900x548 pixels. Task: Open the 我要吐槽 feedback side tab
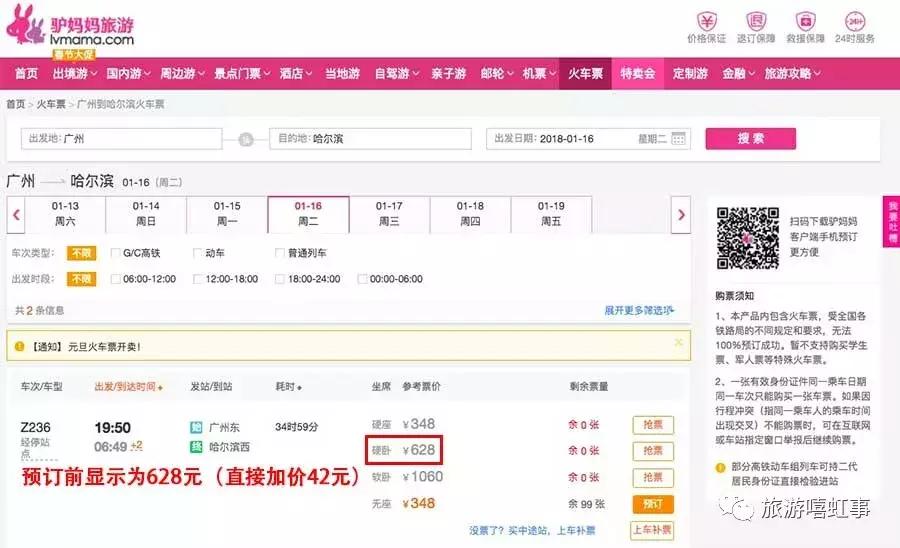892,221
